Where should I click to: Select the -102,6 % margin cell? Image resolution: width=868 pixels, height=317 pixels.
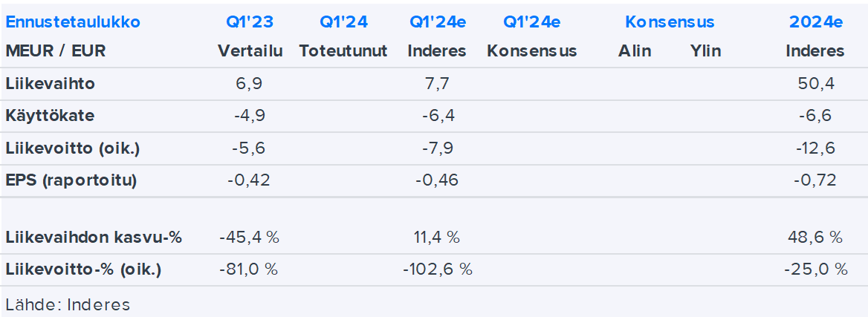pyautogui.click(x=438, y=269)
